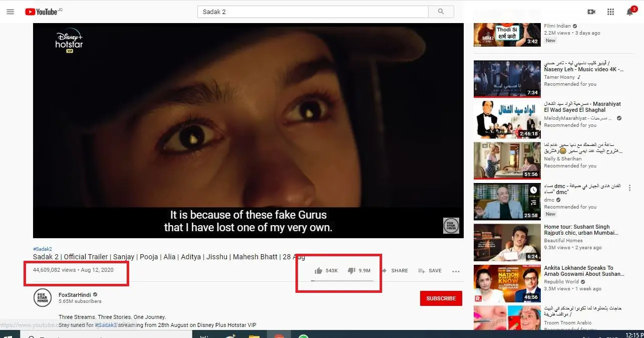Open the create video camera icon
644x338 pixels.
pyautogui.click(x=591, y=12)
